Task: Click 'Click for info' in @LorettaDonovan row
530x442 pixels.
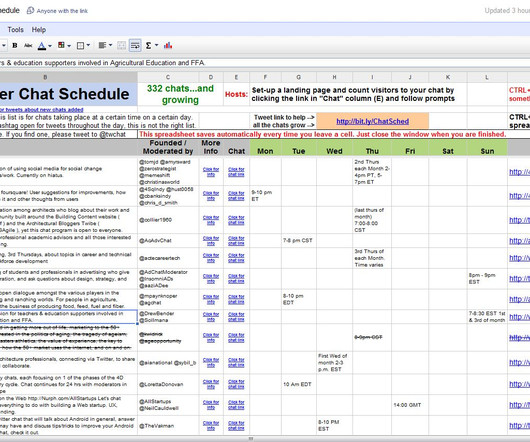Action: pyautogui.click(x=211, y=384)
